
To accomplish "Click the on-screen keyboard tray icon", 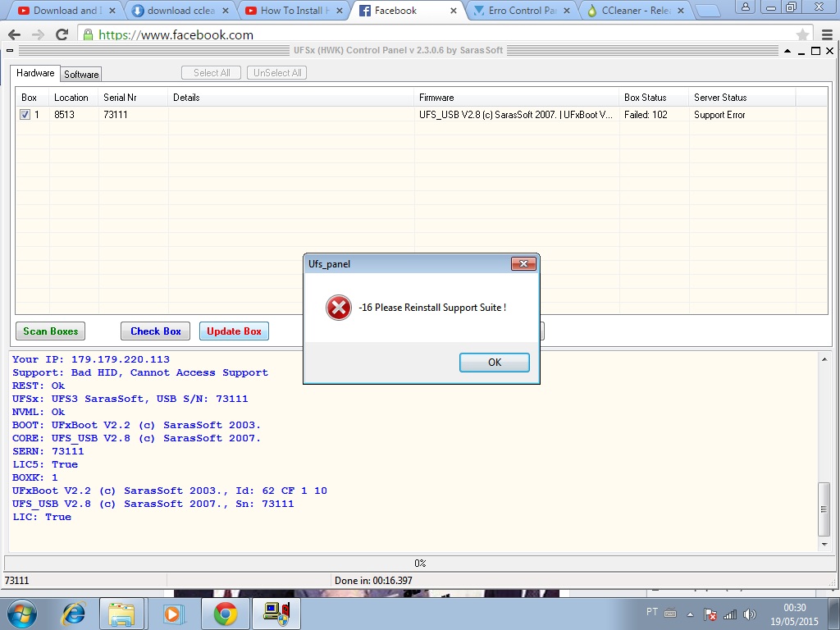I will [x=670, y=613].
